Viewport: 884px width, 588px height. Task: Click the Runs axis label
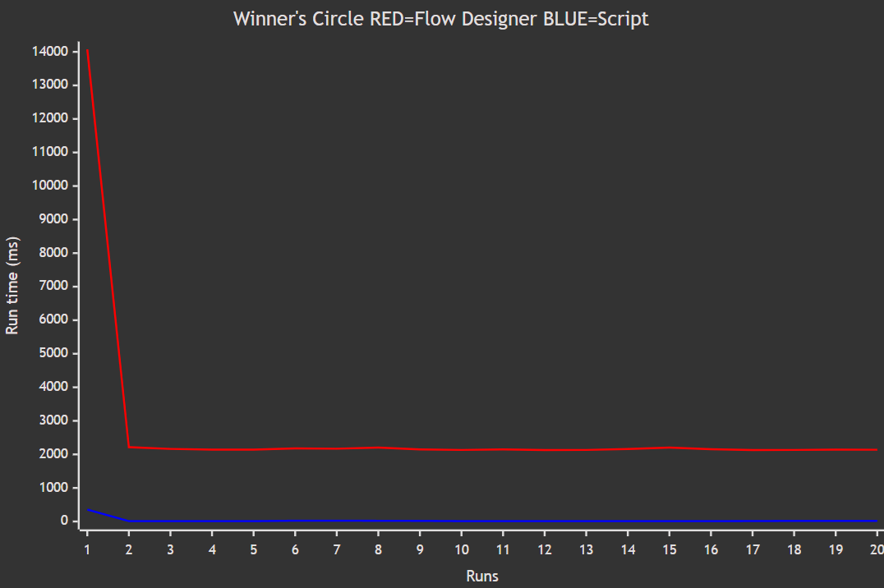(482, 576)
